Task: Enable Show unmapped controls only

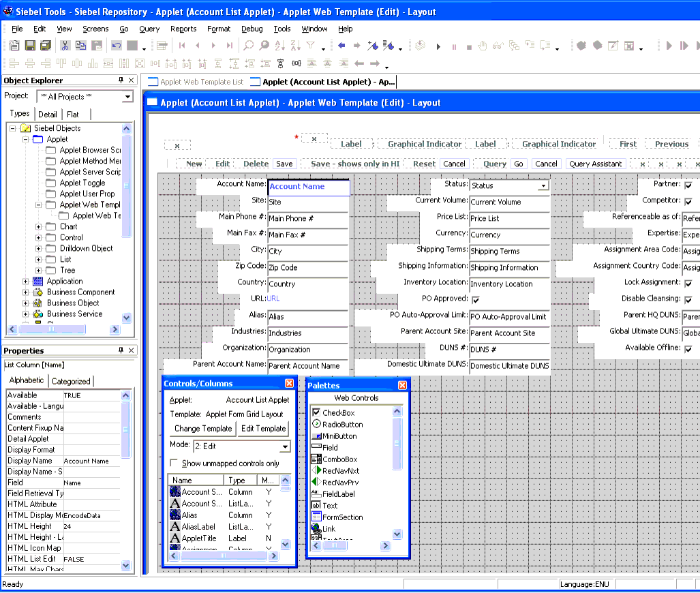Action: (174, 463)
